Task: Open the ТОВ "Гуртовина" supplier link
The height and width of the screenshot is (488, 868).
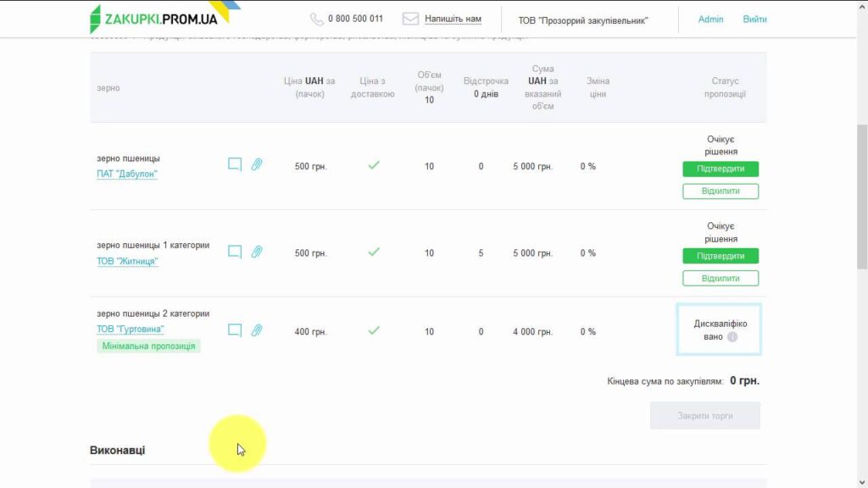Action: pyautogui.click(x=131, y=329)
